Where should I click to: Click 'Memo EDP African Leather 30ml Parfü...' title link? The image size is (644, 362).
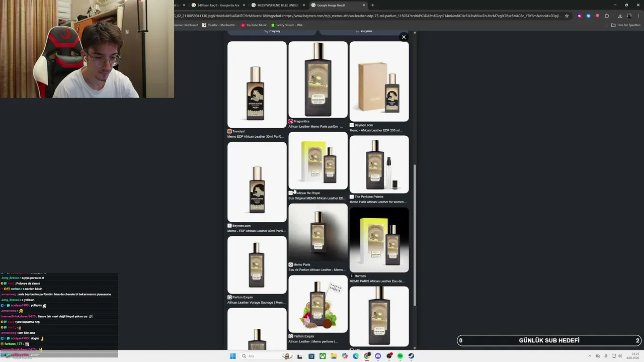point(256,137)
